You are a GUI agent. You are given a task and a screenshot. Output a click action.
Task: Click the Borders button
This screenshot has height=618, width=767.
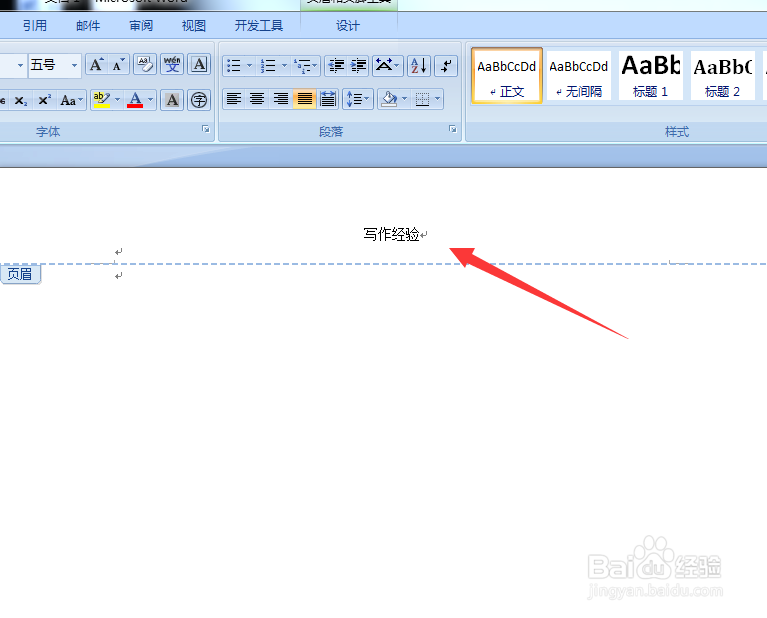tap(422, 99)
